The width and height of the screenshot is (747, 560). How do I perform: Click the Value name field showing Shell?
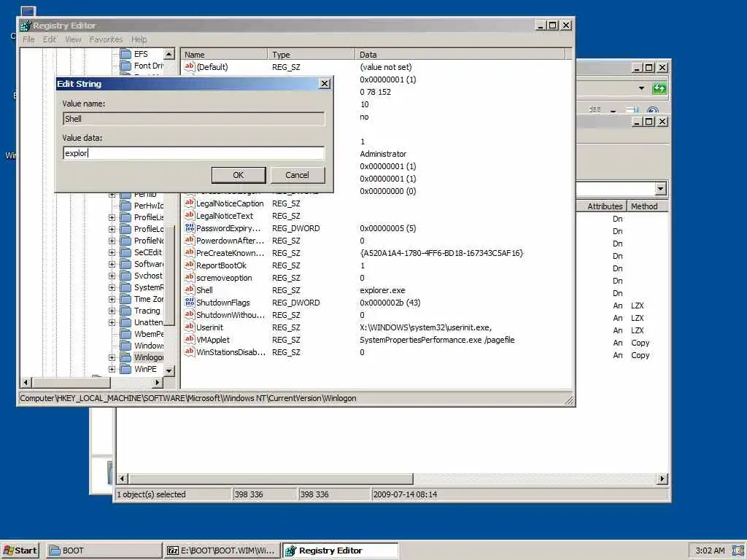[x=193, y=119]
